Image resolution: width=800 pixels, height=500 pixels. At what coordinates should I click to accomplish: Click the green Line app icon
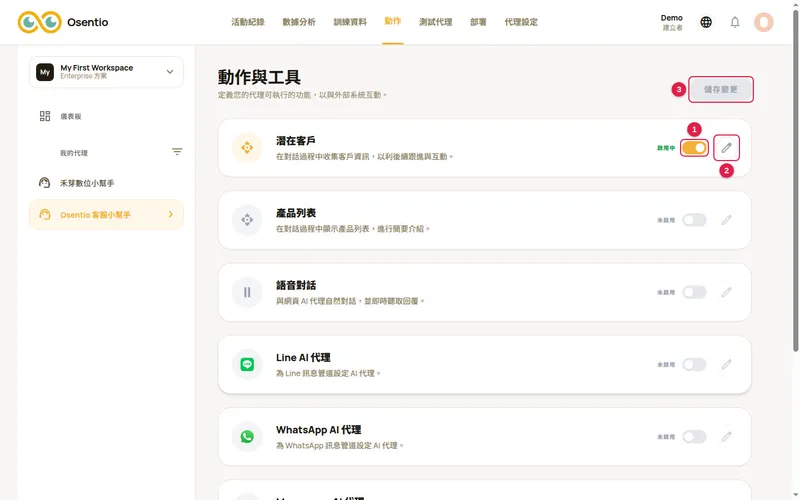click(247, 364)
